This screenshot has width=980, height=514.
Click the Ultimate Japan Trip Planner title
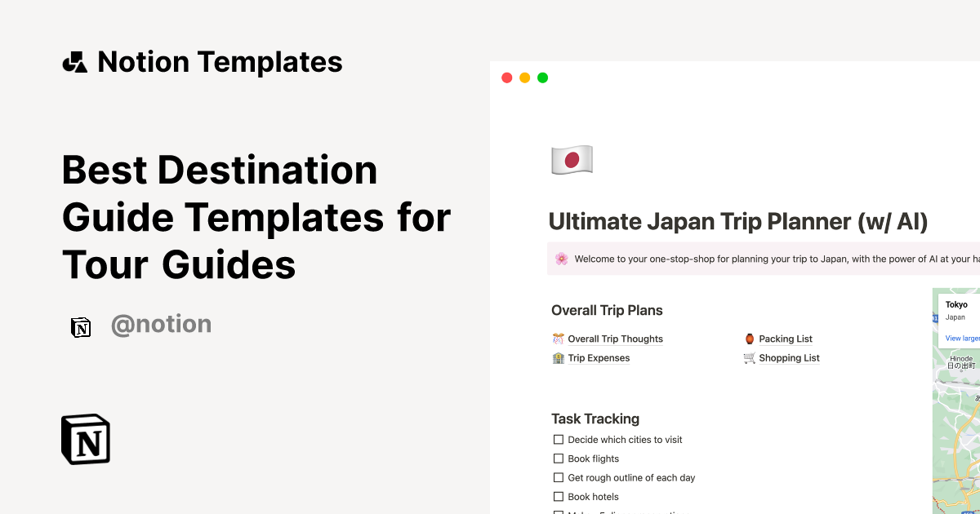tap(738, 221)
